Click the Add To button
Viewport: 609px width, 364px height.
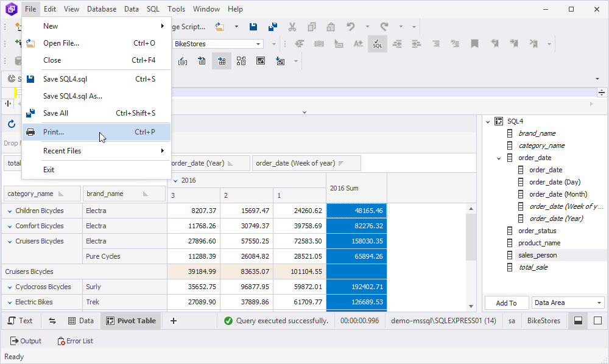pyautogui.click(x=507, y=303)
